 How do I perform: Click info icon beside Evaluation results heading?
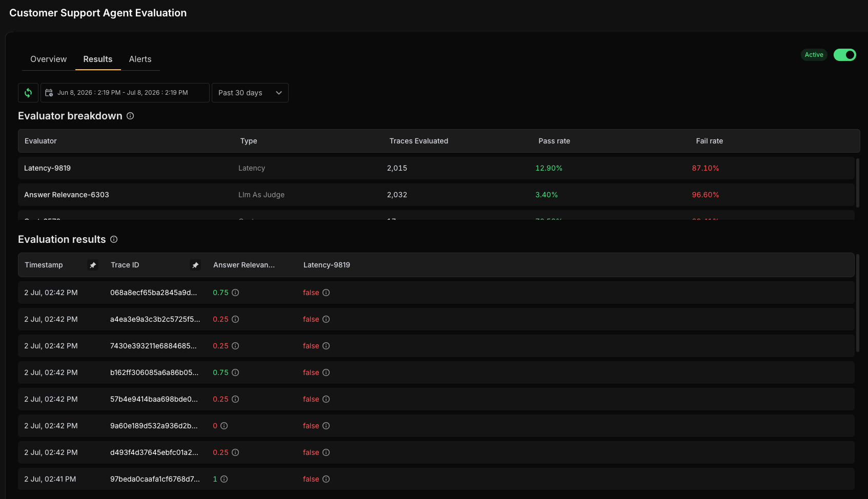114,239
